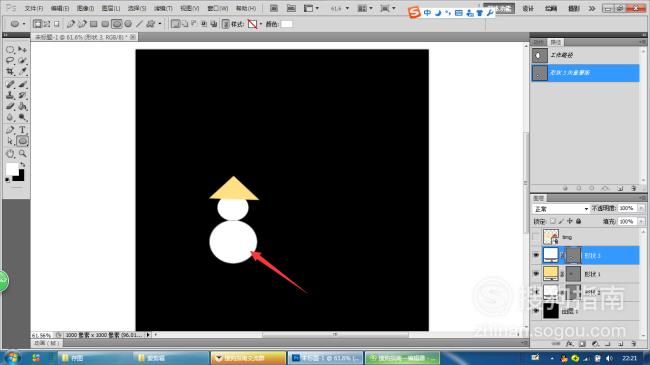Select the Clone Stamp tool
Viewport: 650px width, 365px height.
pos(10,95)
